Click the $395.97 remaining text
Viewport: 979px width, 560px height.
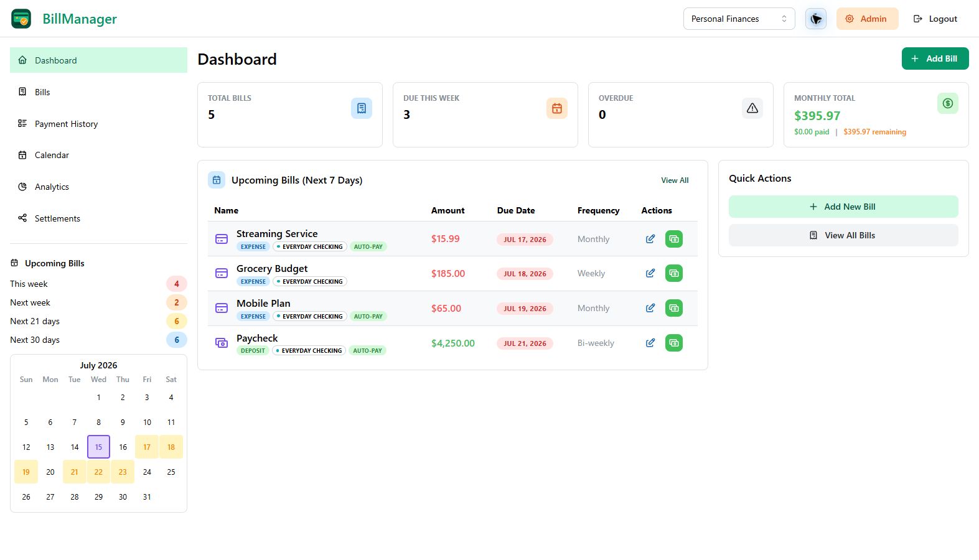pos(874,132)
